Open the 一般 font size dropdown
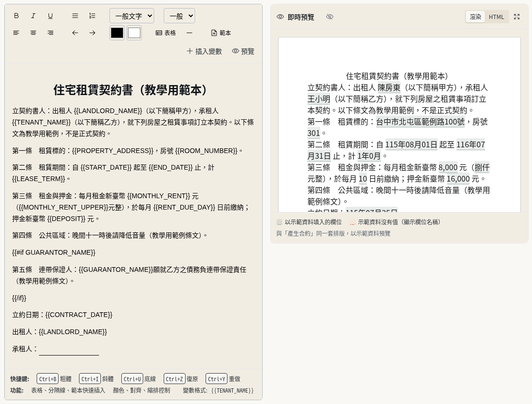 [179, 16]
